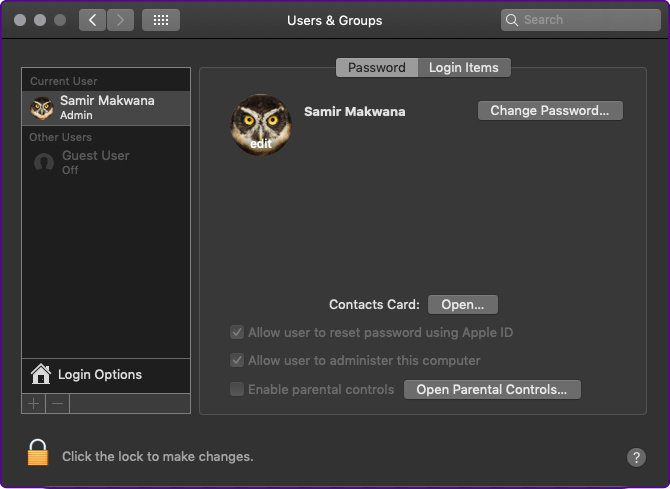Edit the large owl profile picture
Screen dimensions: 670x489
261,124
